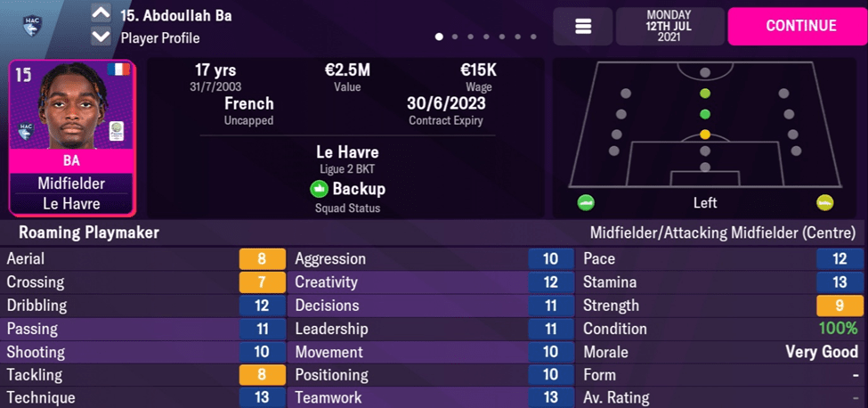Viewport: 868px width, 408px height.
Task: Click the Le Havre club name link
Action: (347, 151)
